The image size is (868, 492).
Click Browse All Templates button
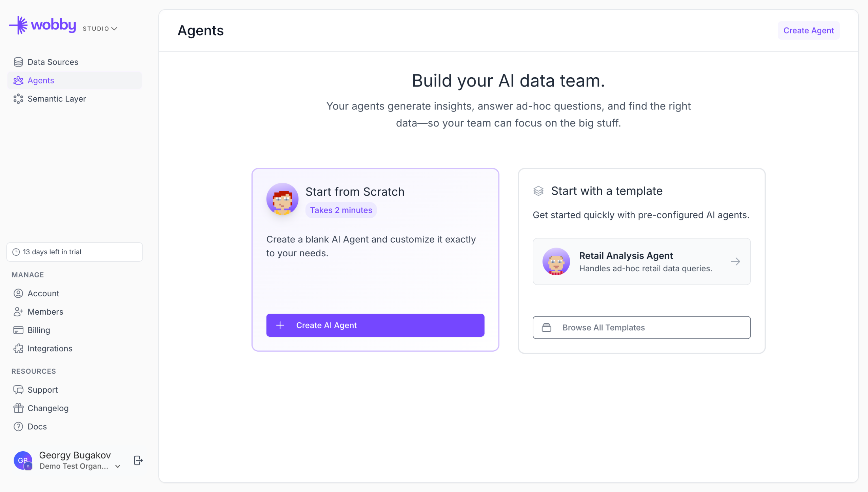641,328
